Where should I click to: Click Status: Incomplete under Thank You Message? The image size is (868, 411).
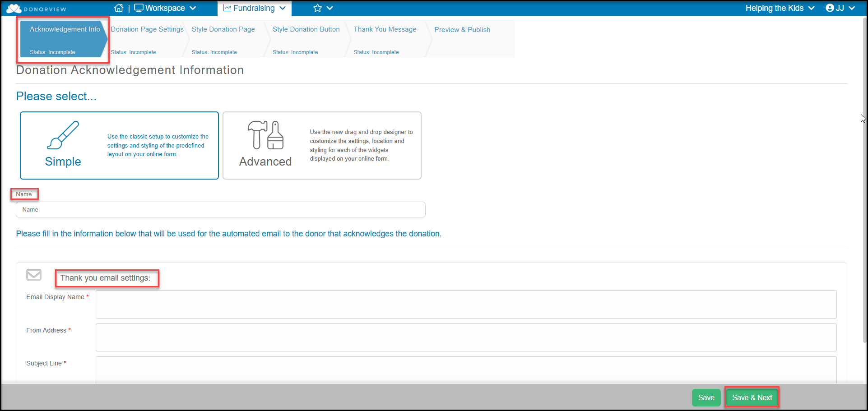pyautogui.click(x=376, y=52)
